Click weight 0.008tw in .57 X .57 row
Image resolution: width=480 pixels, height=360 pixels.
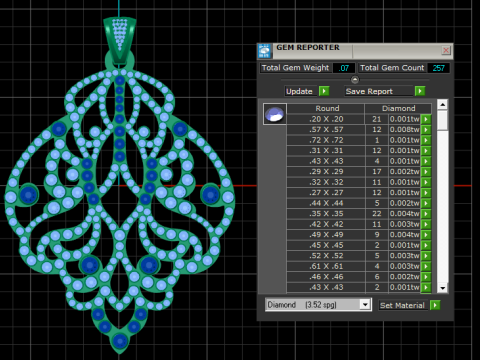point(404,130)
